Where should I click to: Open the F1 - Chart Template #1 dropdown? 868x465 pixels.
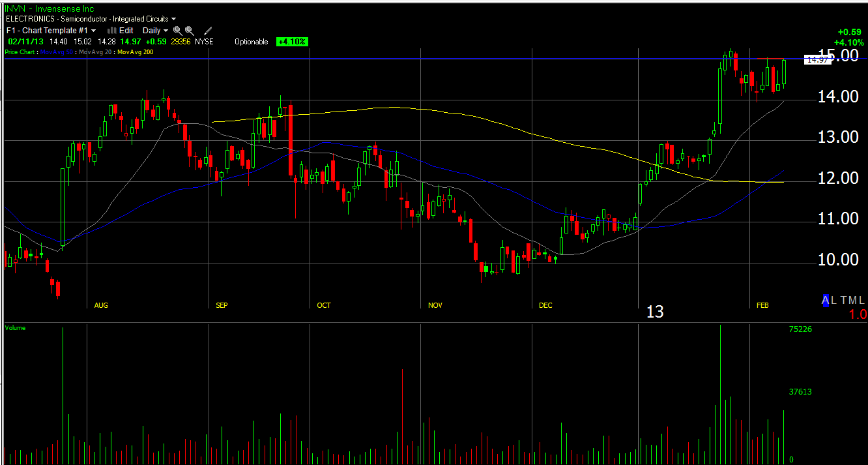(51, 30)
